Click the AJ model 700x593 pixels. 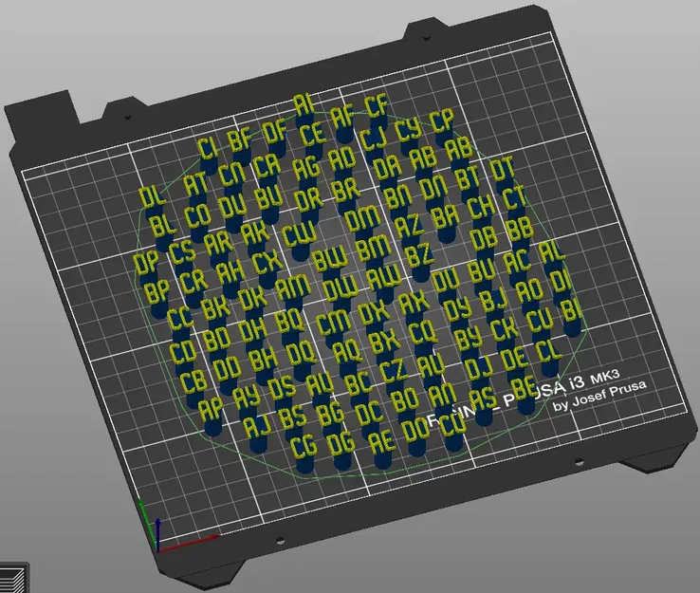[258, 426]
